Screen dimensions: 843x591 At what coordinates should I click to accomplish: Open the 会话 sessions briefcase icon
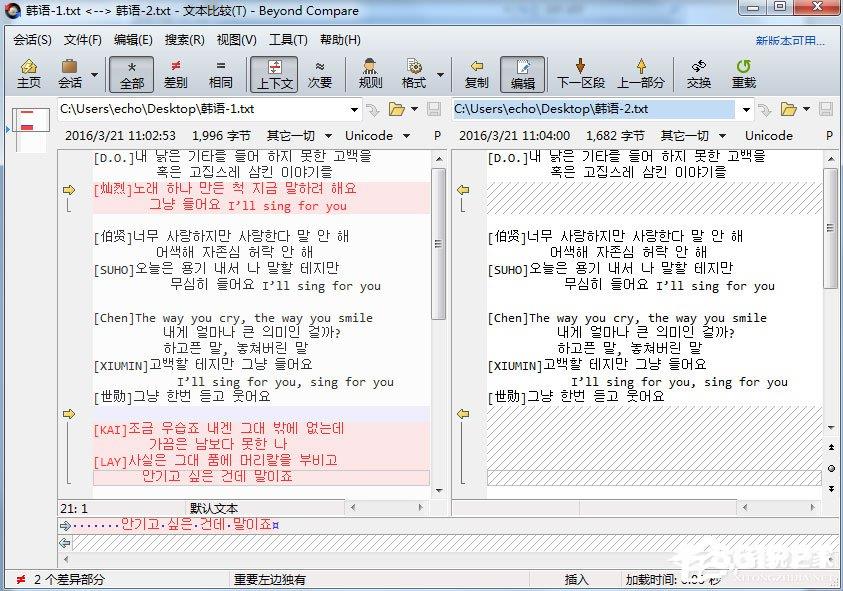pos(70,74)
